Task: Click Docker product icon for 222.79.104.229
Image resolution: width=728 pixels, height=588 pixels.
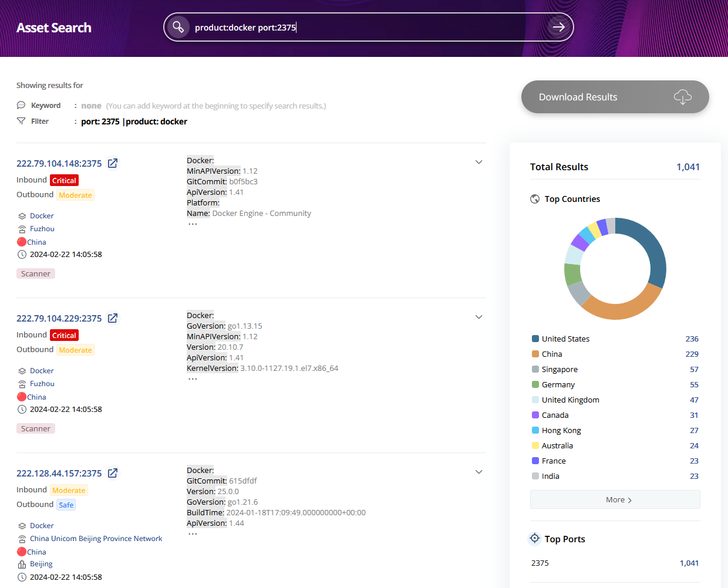Action: click(22, 371)
